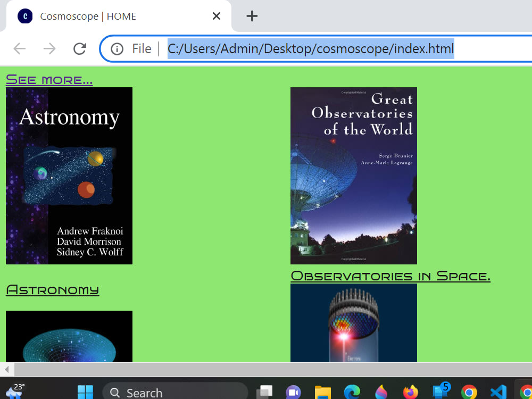Image resolution: width=532 pixels, height=399 pixels.
Task: Reload the Cosmoscope page
Action: click(x=80, y=49)
